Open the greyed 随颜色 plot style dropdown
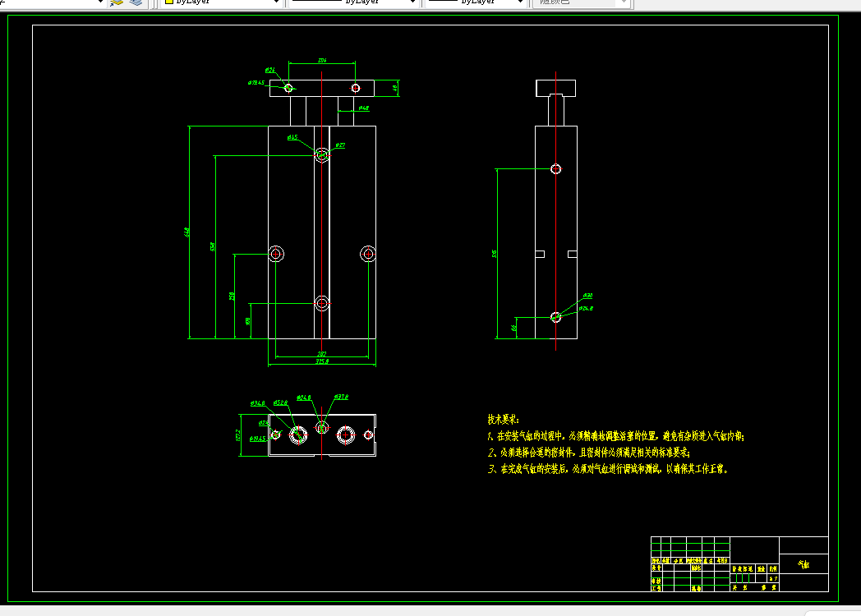This screenshot has width=861, height=616. (x=582, y=2)
